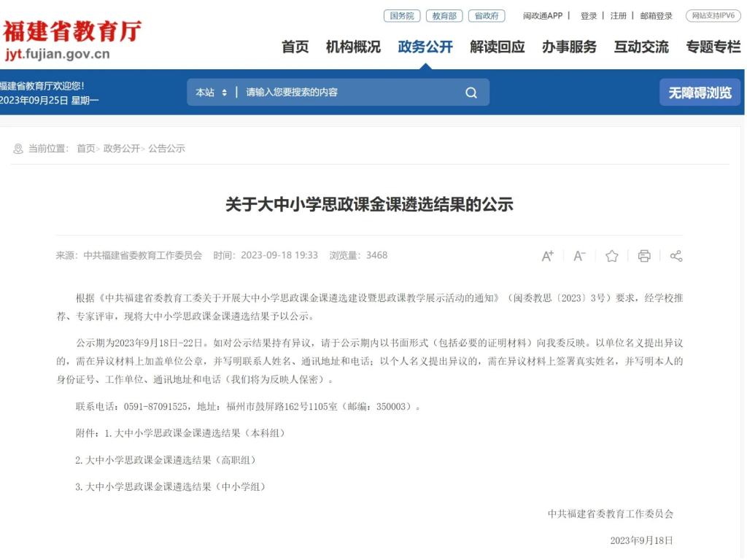Increase font size with A+ icon
The image size is (747, 560).
tap(547, 256)
